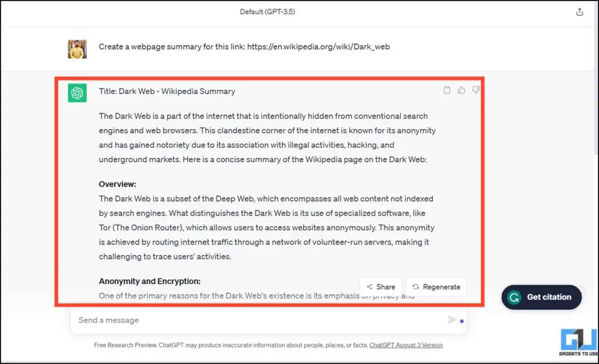Click the Get citation button

(x=541, y=297)
